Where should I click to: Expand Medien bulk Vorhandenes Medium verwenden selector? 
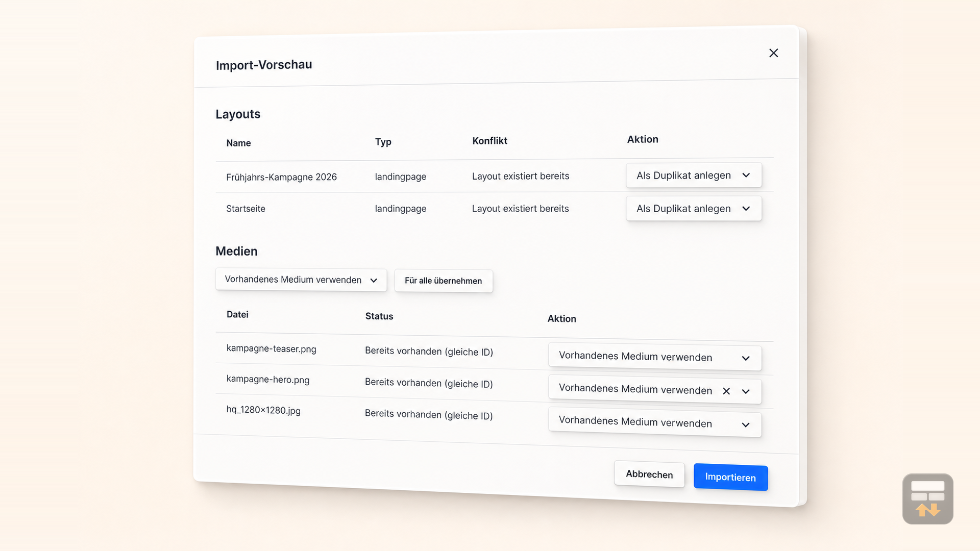[301, 280]
